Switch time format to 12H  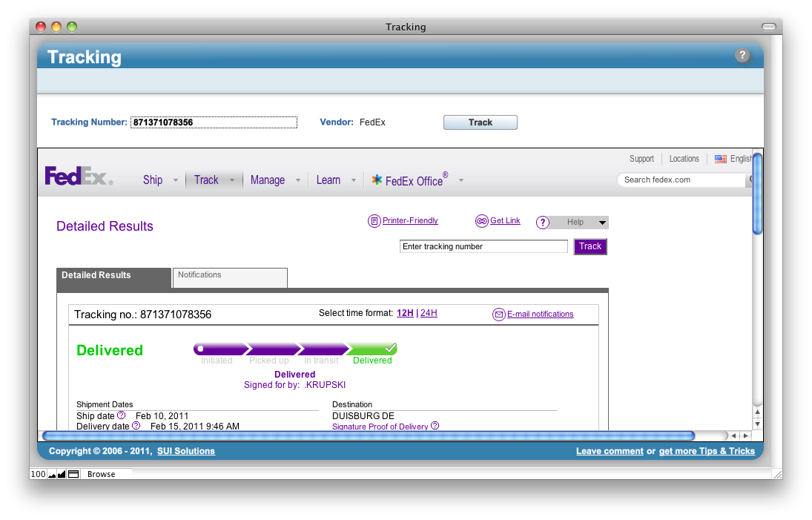405,313
